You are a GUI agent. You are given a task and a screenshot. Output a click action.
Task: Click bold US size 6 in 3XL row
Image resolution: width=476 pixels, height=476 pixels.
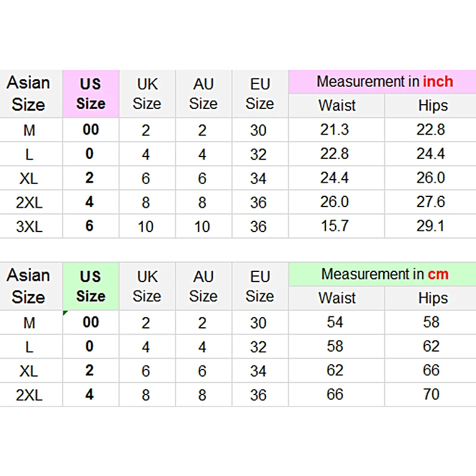(89, 226)
